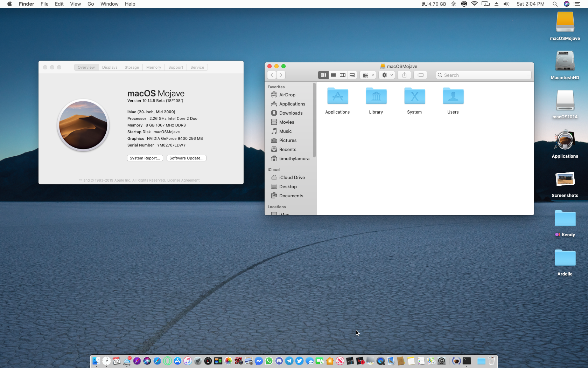Click the Edit Tags button in the Finder toolbar
588x368 pixels.
[420, 75]
